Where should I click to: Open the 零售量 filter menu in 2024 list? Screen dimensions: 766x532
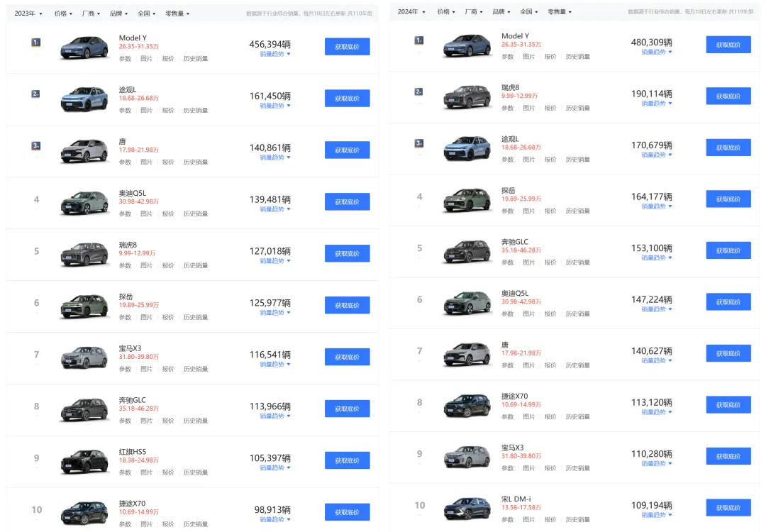560,12
